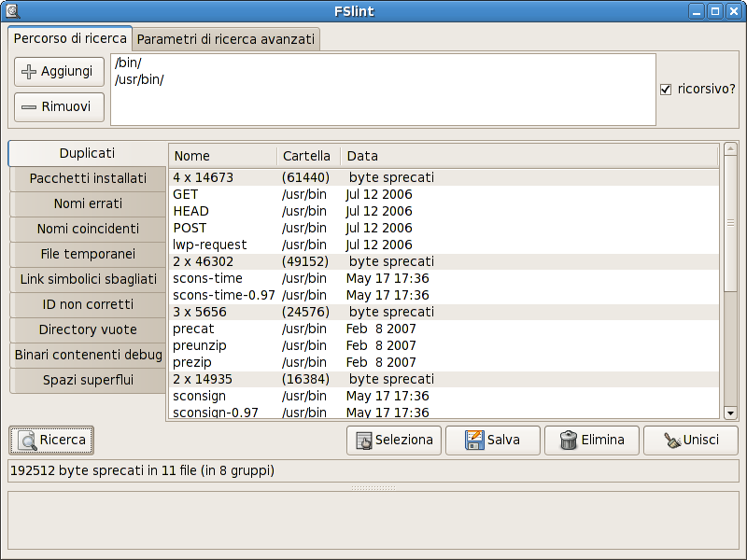Switch to Percorso di ricerca tab
The image size is (747, 560).
(x=70, y=38)
